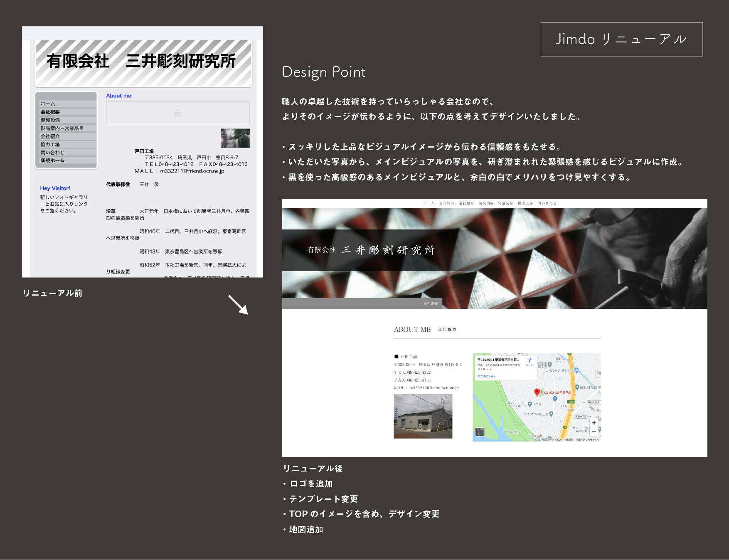Click the 地図追加 bullet item

303,529
